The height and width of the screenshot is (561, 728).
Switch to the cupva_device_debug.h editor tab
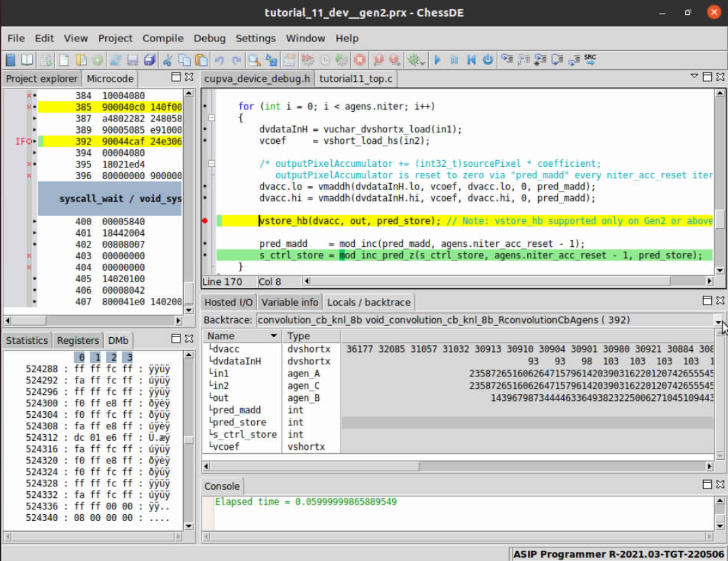coord(258,79)
